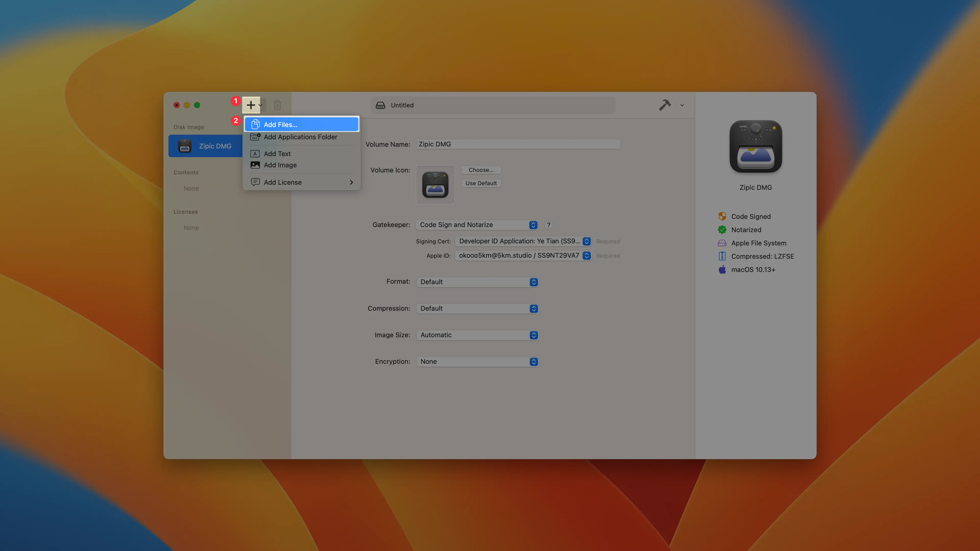This screenshot has width=980, height=551.
Task: Expand the Add License submenu arrow
Action: point(351,182)
